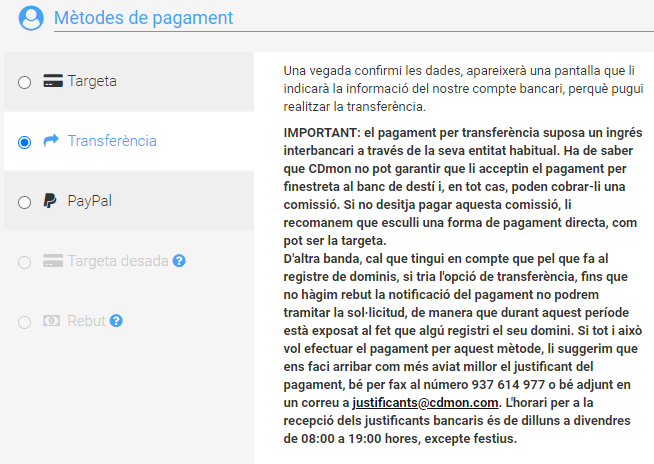Click the text 'D'altra banda, cal que tingui'
The width and height of the screenshot is (654, 464).
(x=364, y=259)
